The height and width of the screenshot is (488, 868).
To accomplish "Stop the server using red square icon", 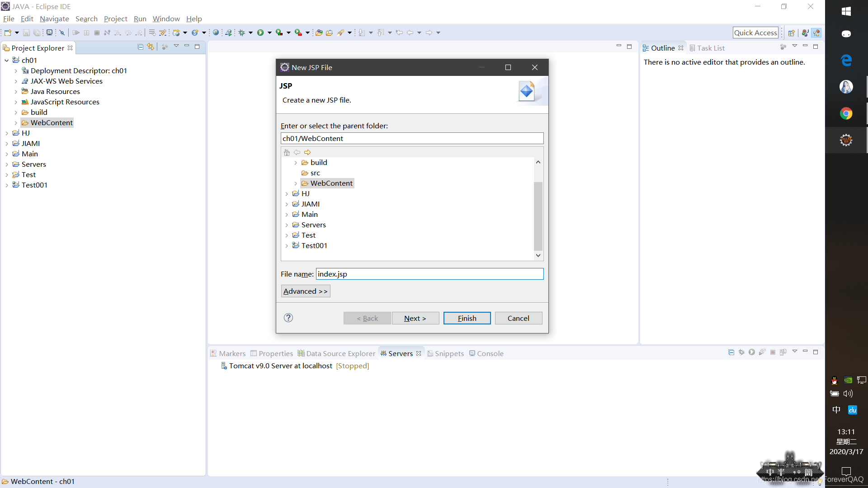I will 773,352.
